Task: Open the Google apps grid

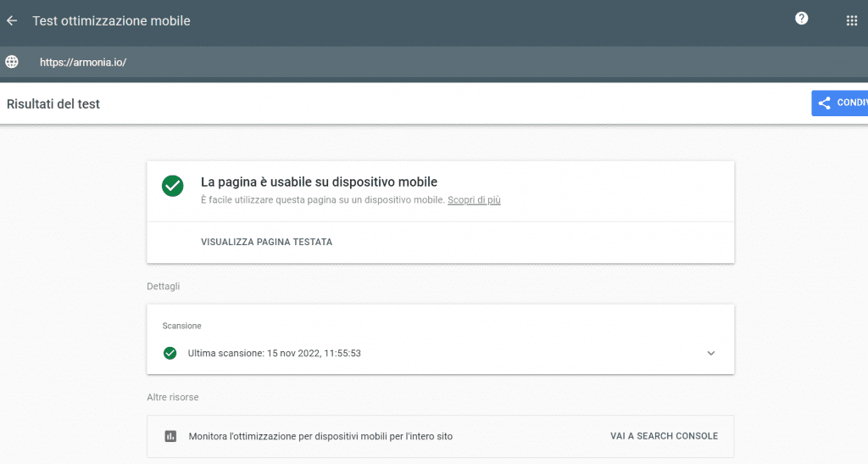Action: tap(852, 21)
